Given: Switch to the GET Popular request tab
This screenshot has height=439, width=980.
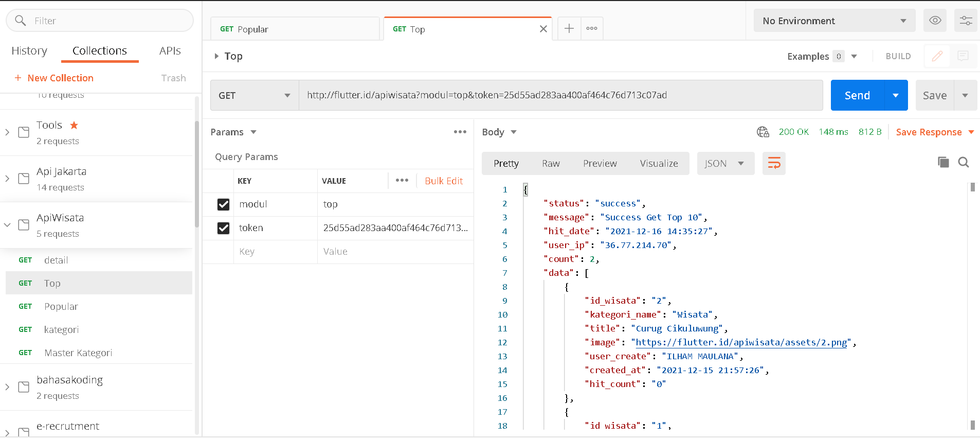Looking at the screenshot, I should 295,29.
